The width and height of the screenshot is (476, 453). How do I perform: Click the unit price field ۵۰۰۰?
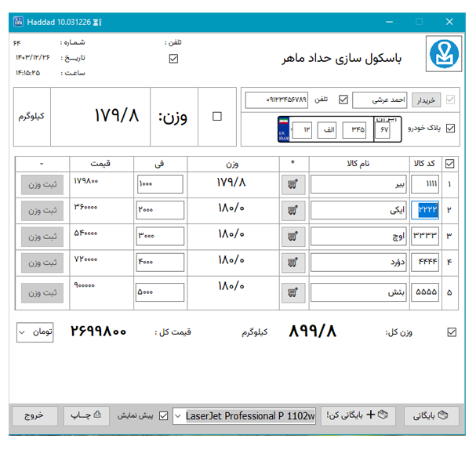[x=160, y=292]
